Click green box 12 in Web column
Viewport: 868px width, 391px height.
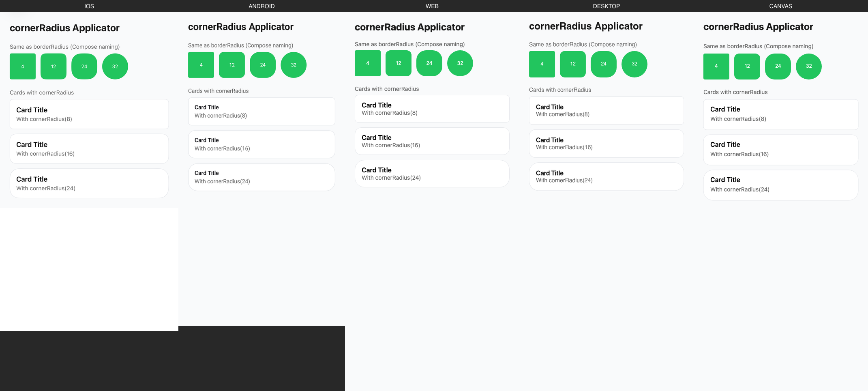[399, 63]
